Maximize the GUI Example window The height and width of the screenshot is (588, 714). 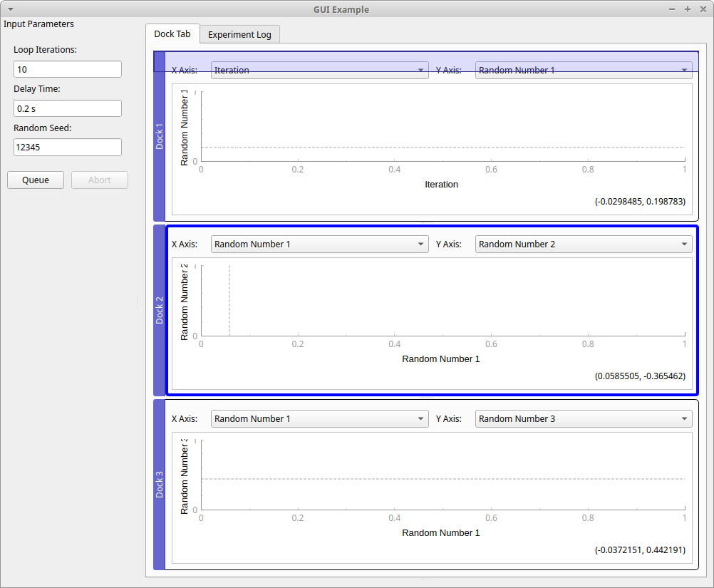click(x=687, y=9)
